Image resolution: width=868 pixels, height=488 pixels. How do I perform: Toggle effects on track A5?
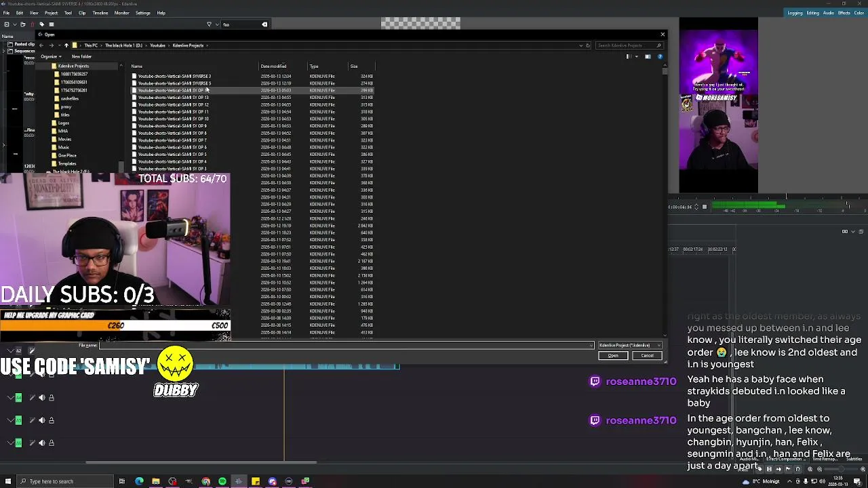32,420
